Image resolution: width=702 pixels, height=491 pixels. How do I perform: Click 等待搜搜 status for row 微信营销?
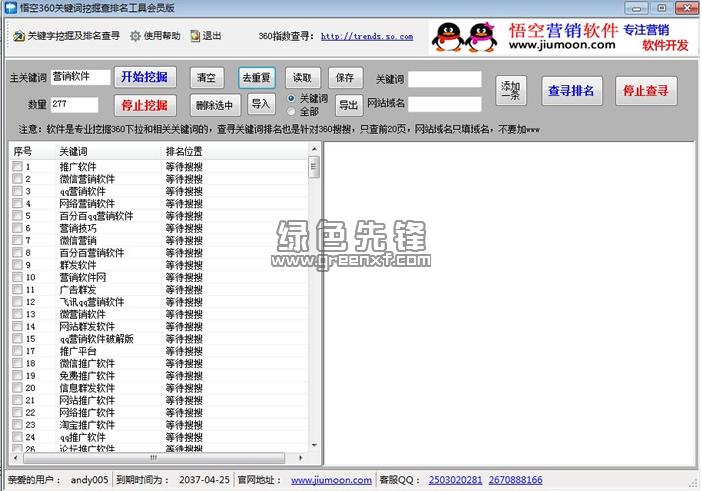(184, 240)
